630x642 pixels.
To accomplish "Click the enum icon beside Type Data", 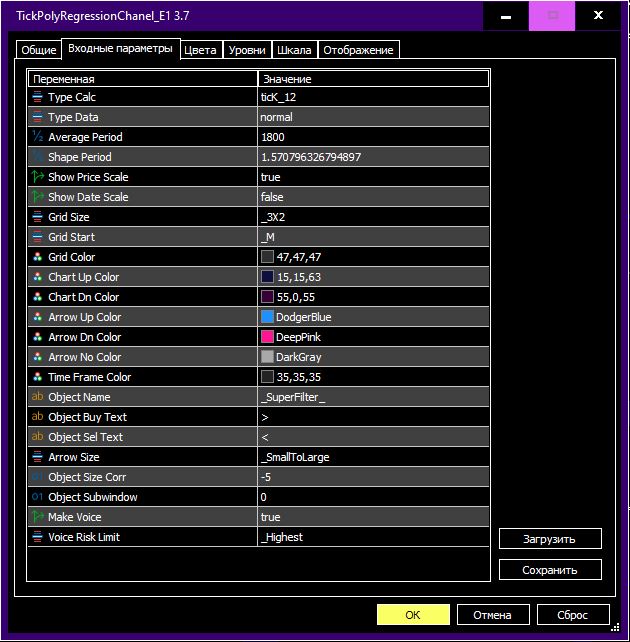I will point(37,117).
